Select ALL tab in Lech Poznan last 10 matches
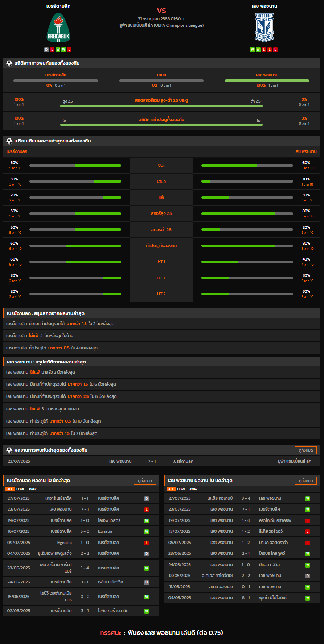This screenshot has height=644, width=324. click(x=171, y=489)
